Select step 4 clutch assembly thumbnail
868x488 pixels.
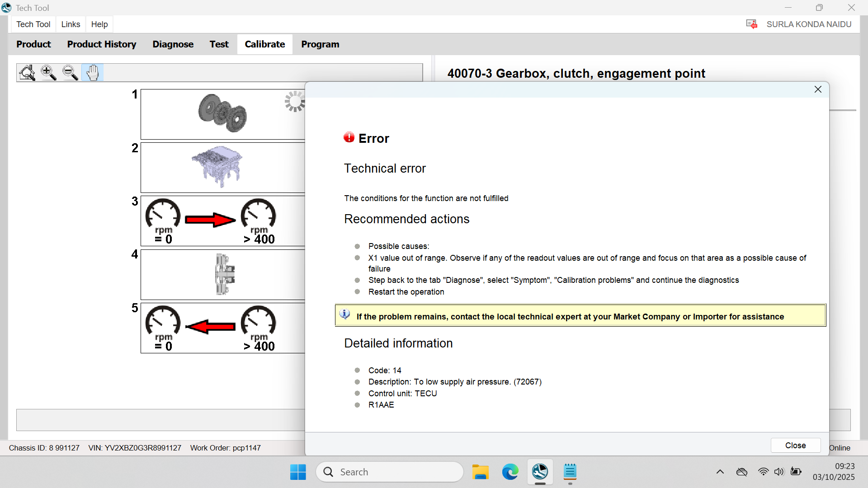[223, 275]
